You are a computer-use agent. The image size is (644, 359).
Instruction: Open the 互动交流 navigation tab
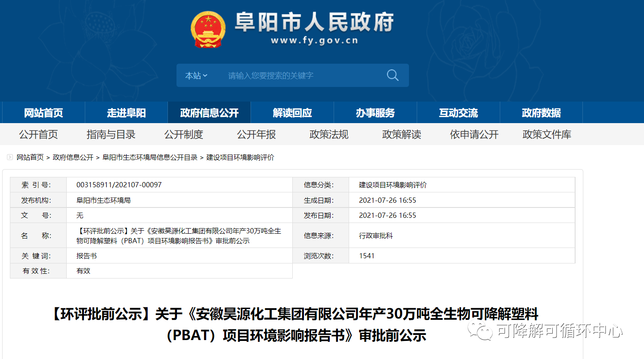click(x=458, y=113)
